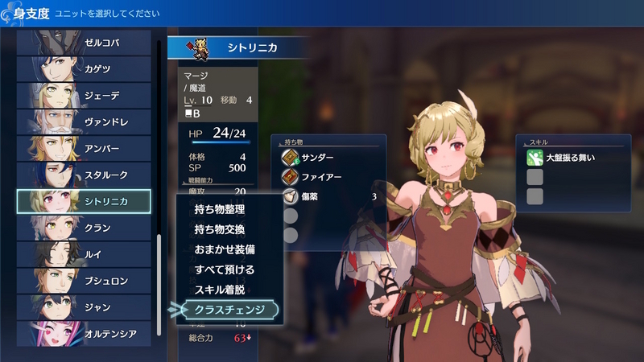Select unit ゼルコバ in the list
Viewport: 644px width, 362px height.
[x=84, y=43]
